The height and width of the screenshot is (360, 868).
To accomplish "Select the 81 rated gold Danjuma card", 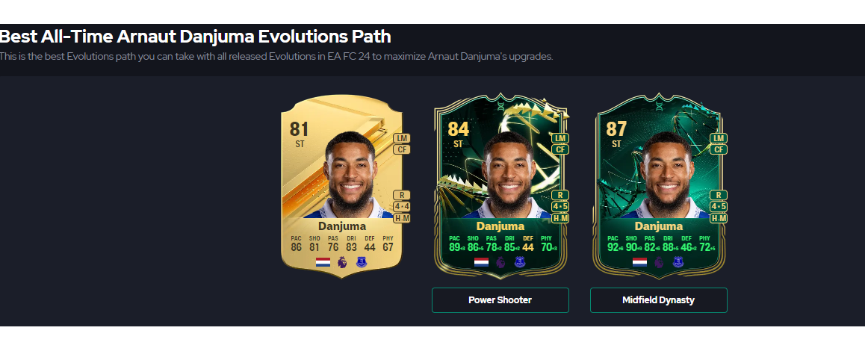I will pyautogui.click(x=342, y=185).
